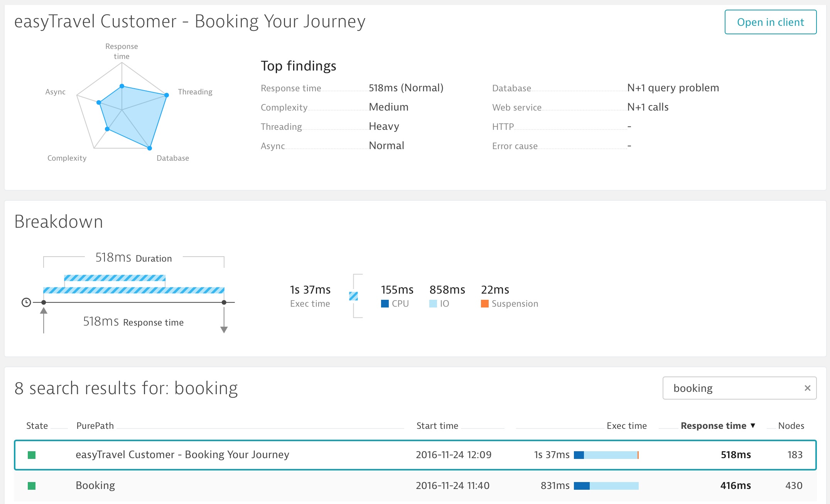The width and height of the screenshot is (830, 504).
Task: Click the Medium complexity value
Action: click(388, 107)
